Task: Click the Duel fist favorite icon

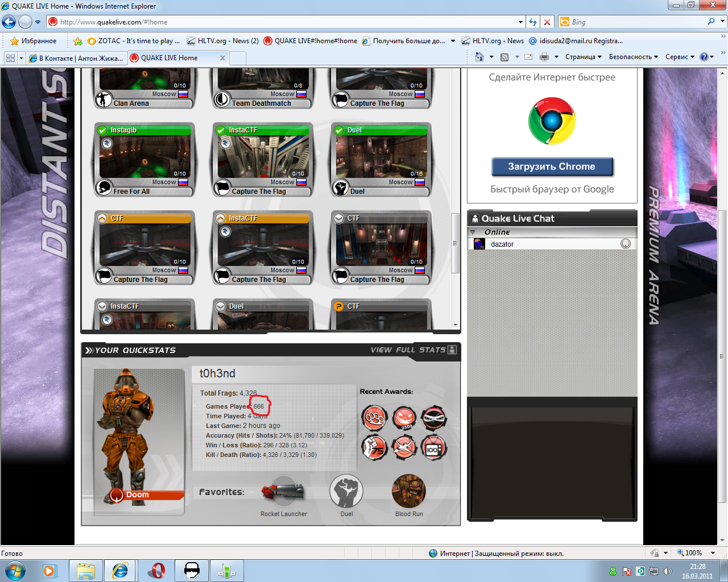Action: pos(346,491)
